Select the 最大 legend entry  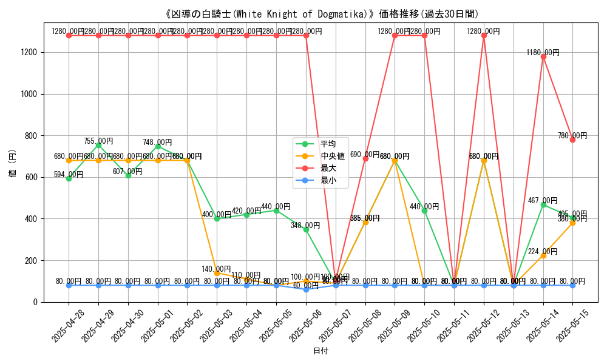(x=320, y=168)
